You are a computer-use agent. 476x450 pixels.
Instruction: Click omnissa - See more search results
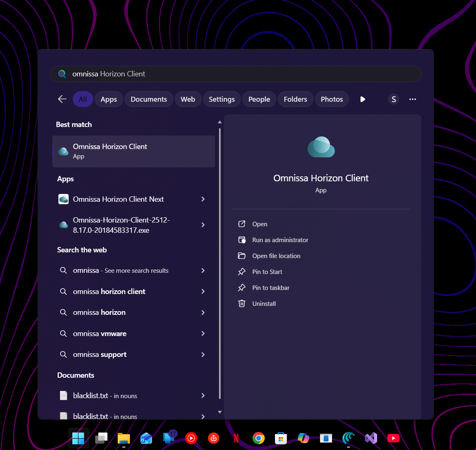pos(120,270)
